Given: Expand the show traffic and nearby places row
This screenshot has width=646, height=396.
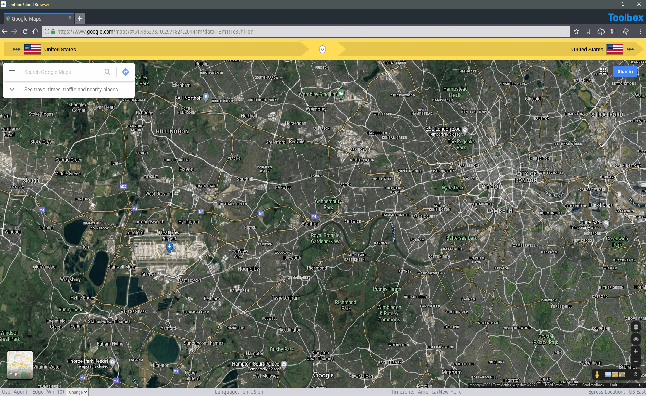Looking at the screenshot, I should [69, 89].
